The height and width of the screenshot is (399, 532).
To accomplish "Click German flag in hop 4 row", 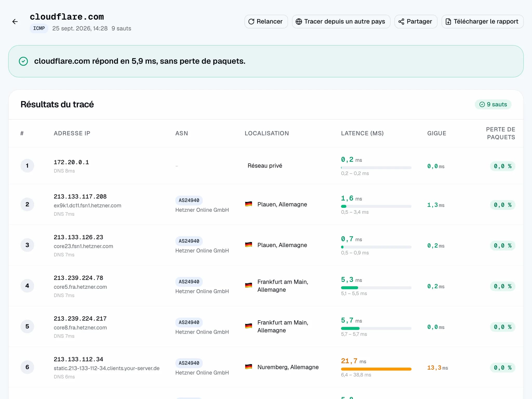I will (249, 285).
